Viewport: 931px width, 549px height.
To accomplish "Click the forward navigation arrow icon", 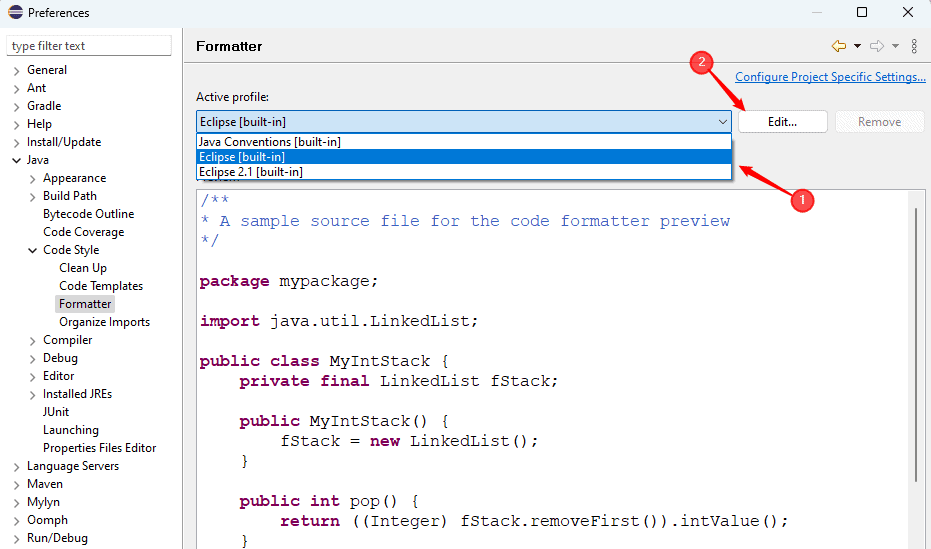I will (876, 46).
